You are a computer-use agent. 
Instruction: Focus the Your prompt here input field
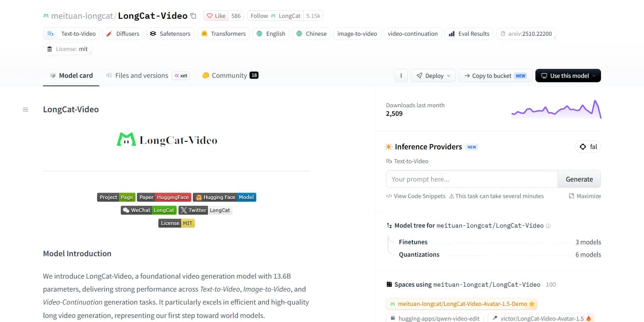[472, 179]
